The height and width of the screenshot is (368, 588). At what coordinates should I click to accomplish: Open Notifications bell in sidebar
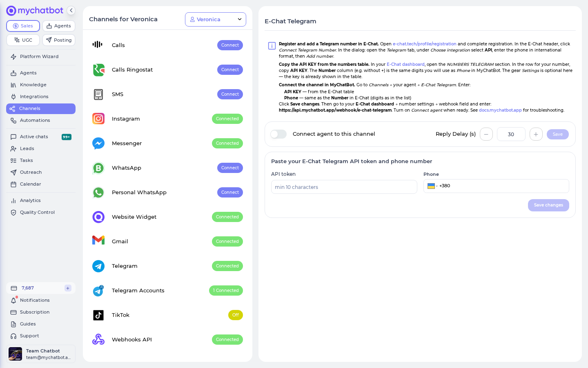coord(40,300)
